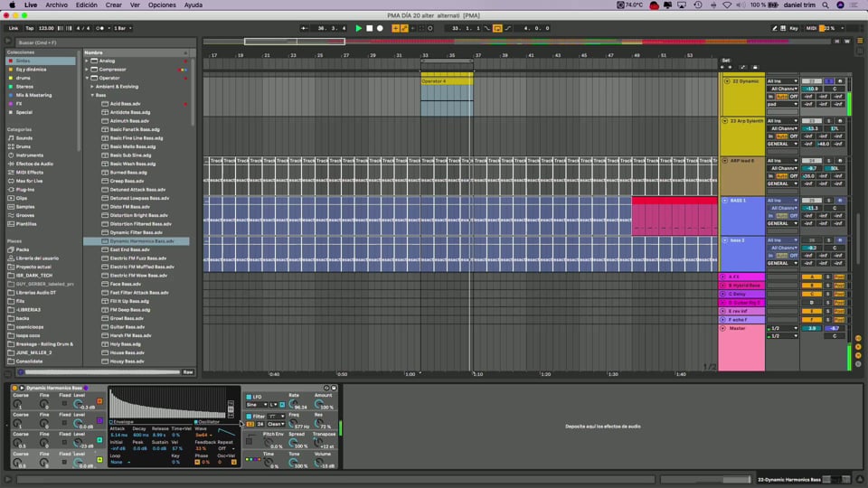Toggle track activator of 23 Arp Sylenth
868x488 pixels.
click(x=812, y=121)
